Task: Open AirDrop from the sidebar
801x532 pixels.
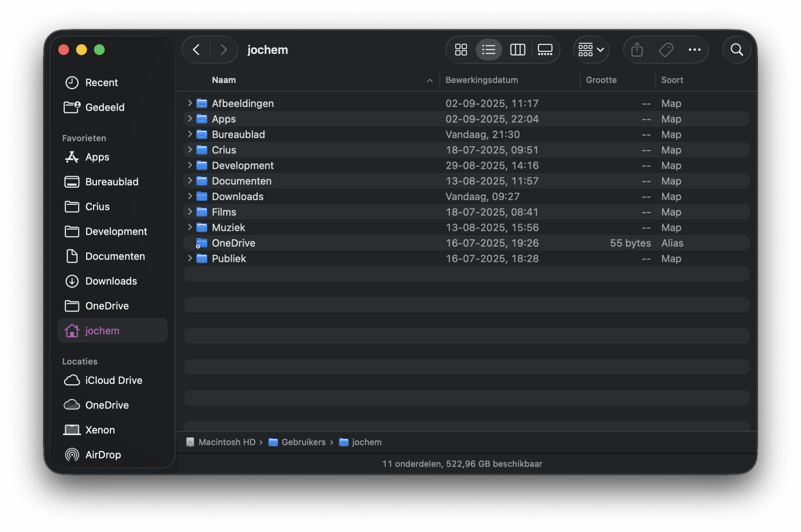Action: coord(103,455)
